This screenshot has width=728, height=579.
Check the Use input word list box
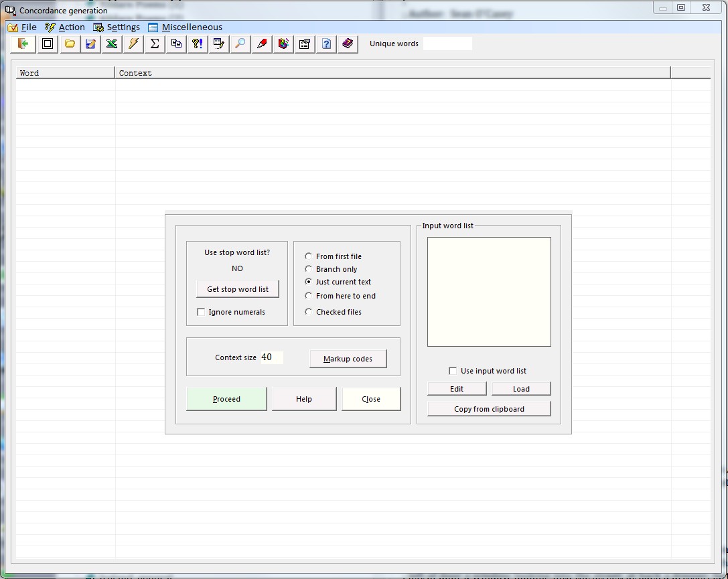tap(453, 371)
